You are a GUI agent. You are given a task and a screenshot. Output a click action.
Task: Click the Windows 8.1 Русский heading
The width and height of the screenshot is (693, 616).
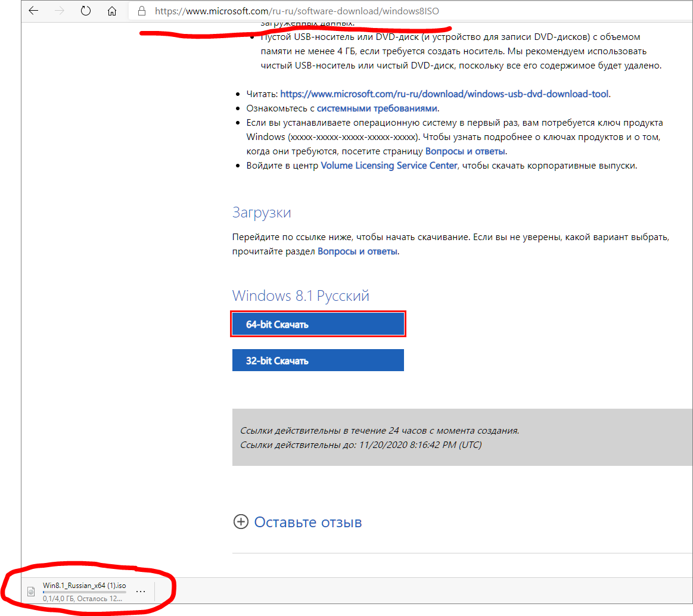(300, 295)
